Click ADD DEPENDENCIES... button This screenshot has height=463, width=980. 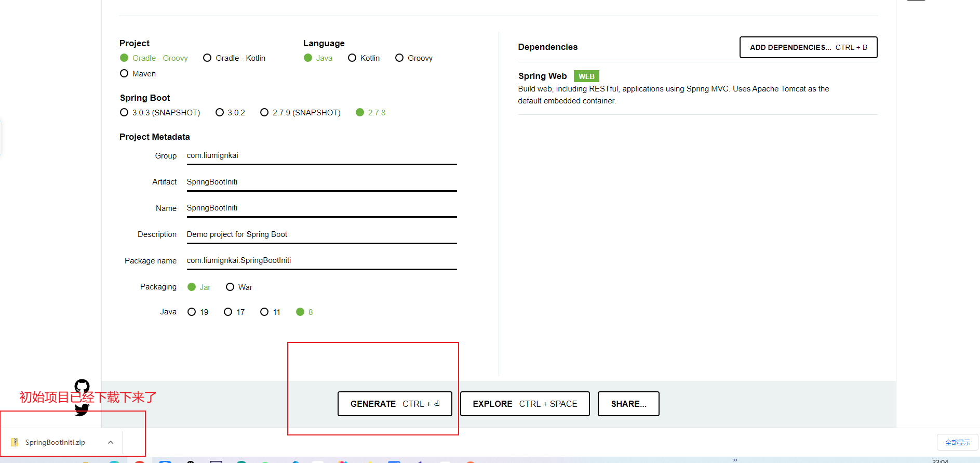pos(808,47)
